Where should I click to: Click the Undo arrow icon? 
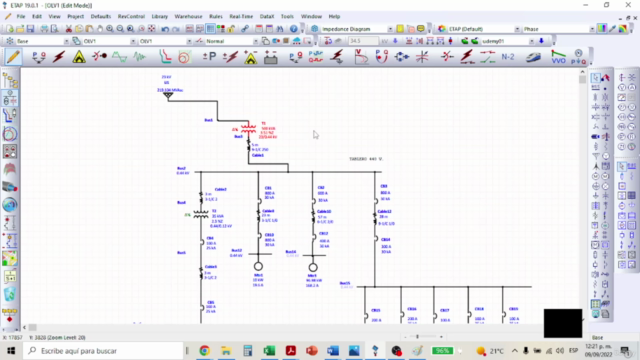pos(165,29)
